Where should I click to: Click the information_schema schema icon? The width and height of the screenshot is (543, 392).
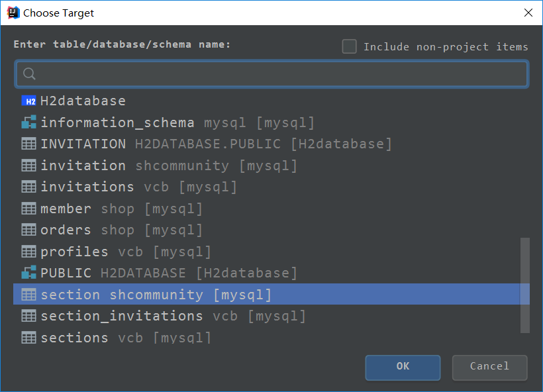point(28,122)
